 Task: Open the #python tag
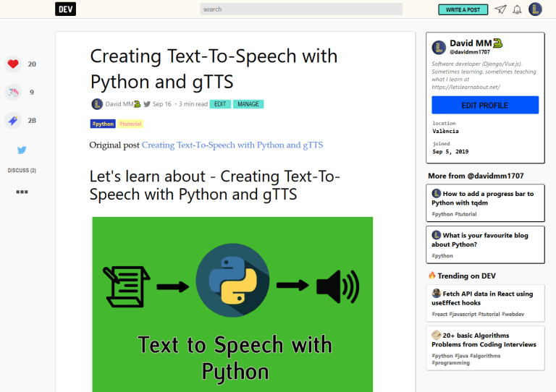(103, 124)
